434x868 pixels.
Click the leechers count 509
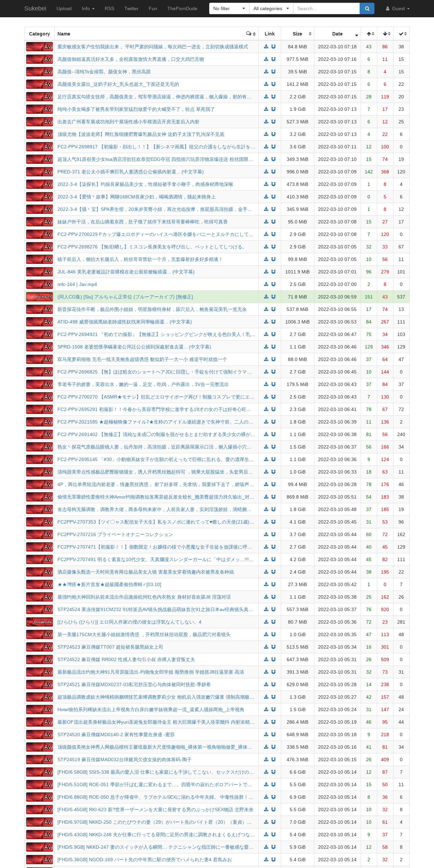[385, 659]
